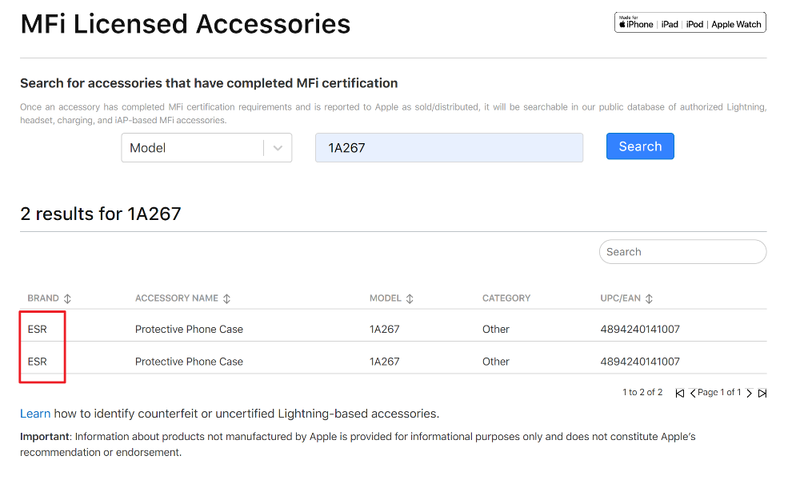800x484 pixels.
Task: Go to last page of results
Action: (762, 393)
